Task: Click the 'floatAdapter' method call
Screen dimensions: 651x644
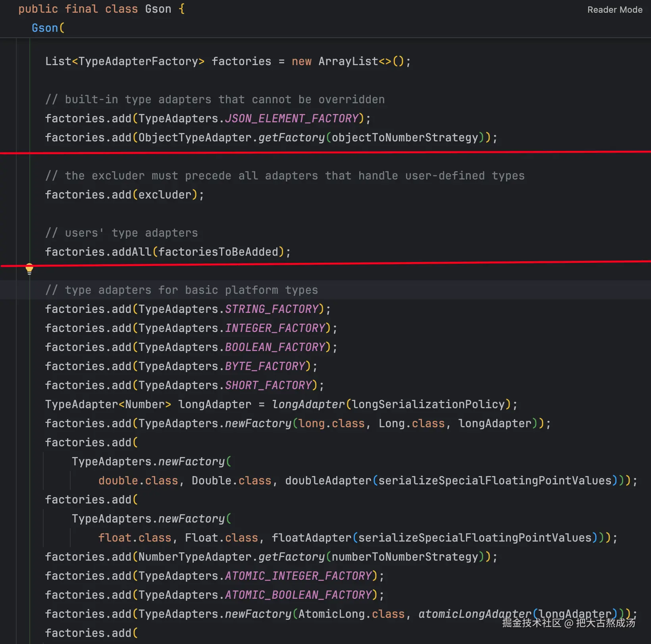Action: (312, 538)
